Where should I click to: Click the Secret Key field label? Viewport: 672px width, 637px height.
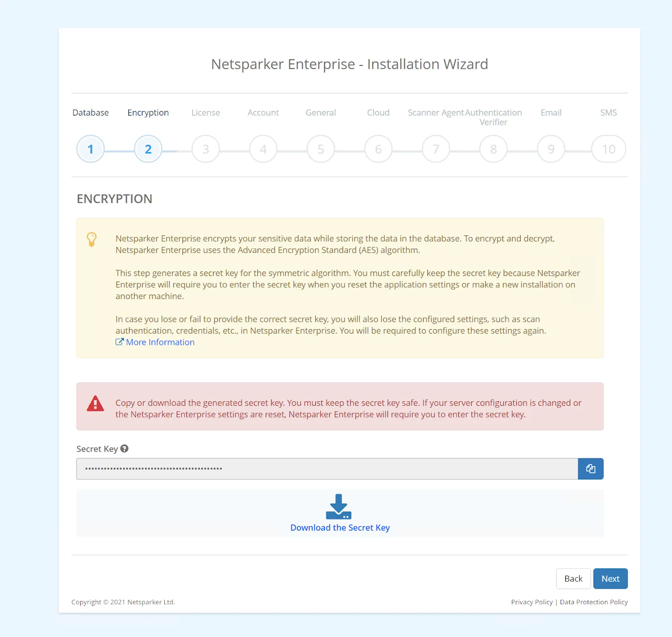point(97,449)
